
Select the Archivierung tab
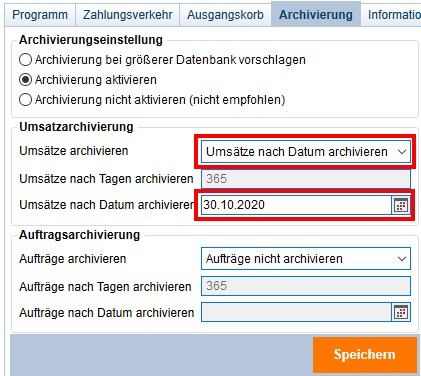tap(316, 14)
